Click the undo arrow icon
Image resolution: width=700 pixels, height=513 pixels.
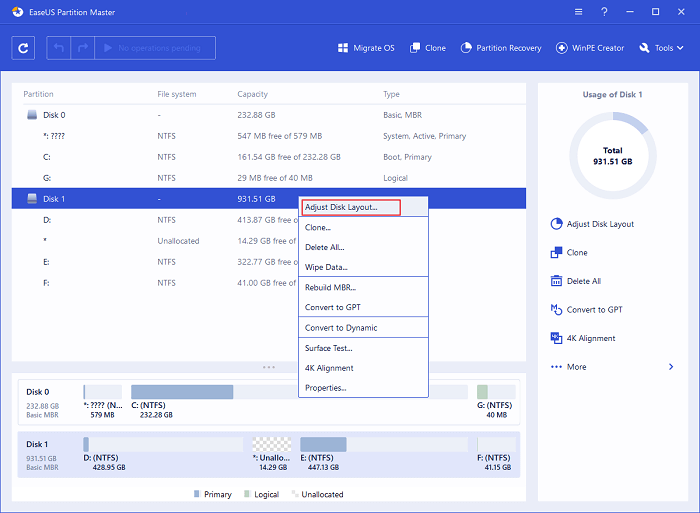click(59, 48)
